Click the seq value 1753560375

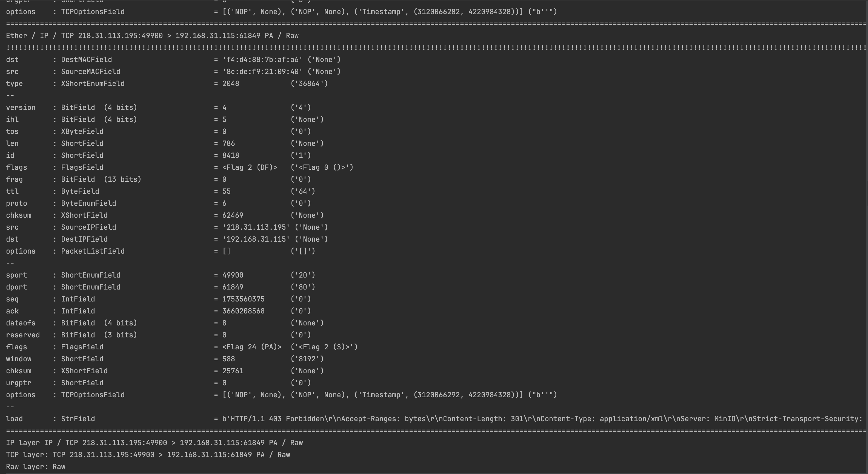point(243,299)
